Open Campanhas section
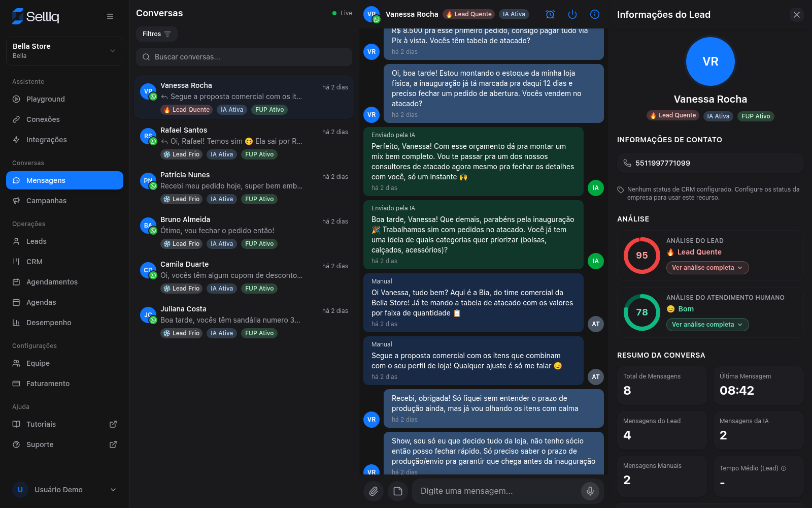This screenshot has width=812, height=508. tap(64, 201)
